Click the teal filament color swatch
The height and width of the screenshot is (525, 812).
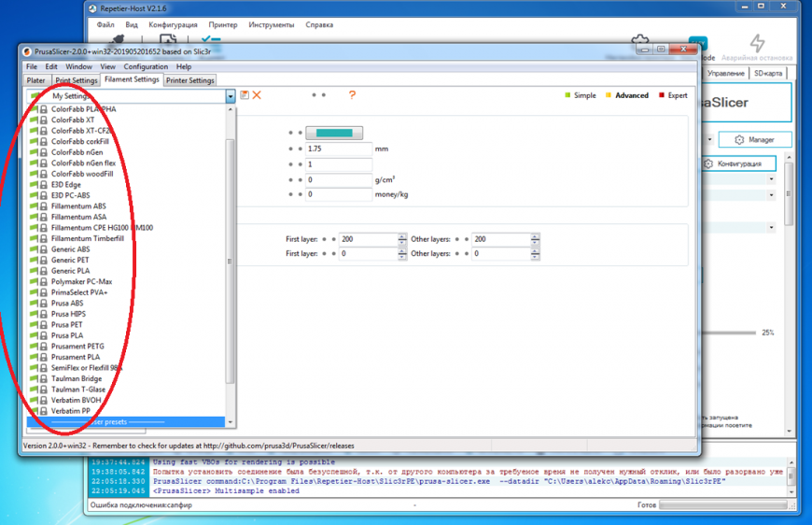tap(334, 134)
